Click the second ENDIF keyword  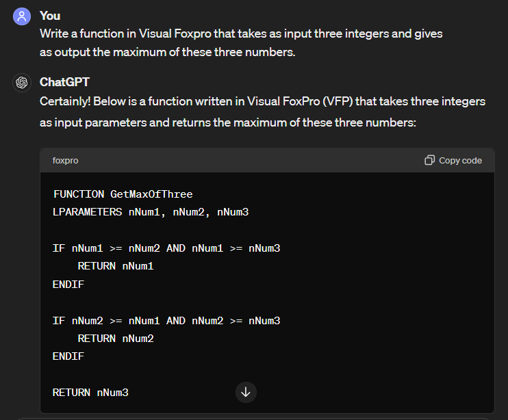tap(68, 356)
